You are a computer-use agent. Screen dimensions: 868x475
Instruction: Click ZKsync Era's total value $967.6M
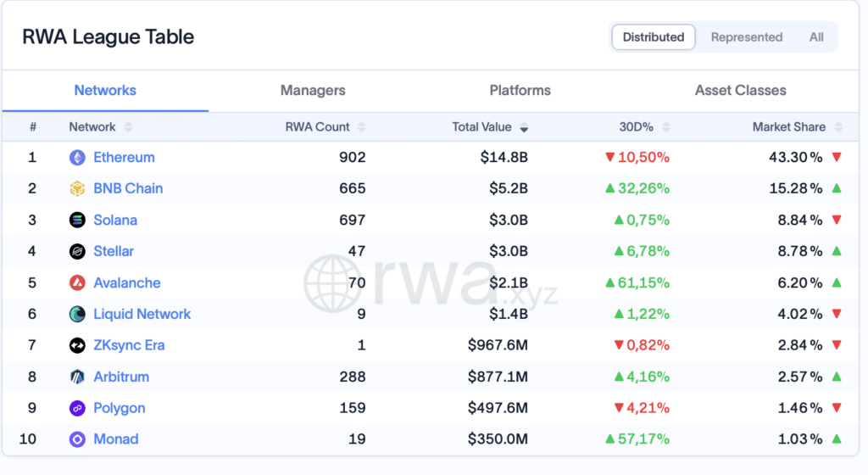498,345
